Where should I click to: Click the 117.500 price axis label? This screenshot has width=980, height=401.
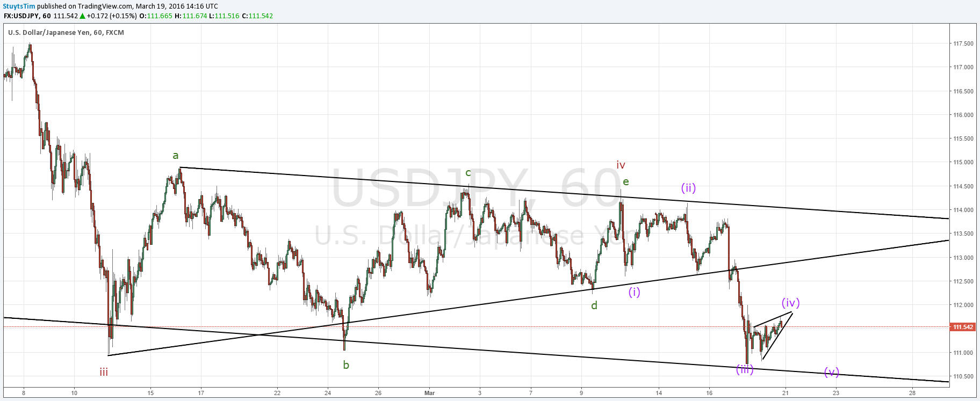(x=963, y=43)
